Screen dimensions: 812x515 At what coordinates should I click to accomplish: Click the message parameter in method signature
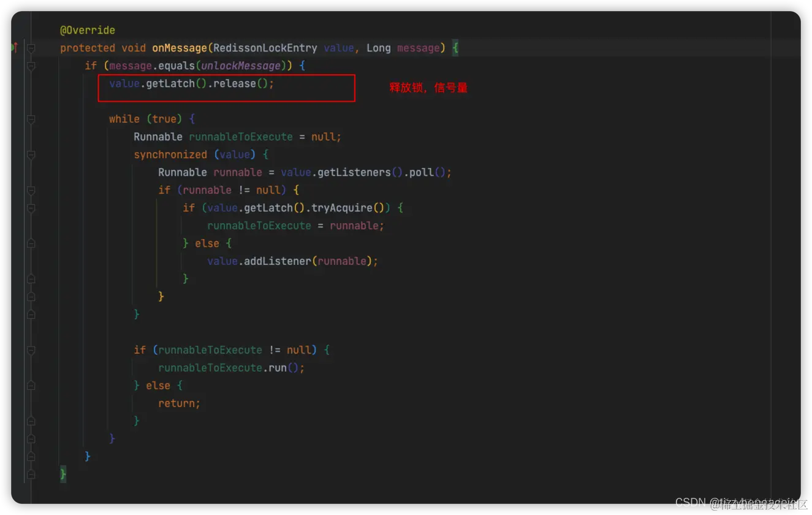(x=419, y=48)
